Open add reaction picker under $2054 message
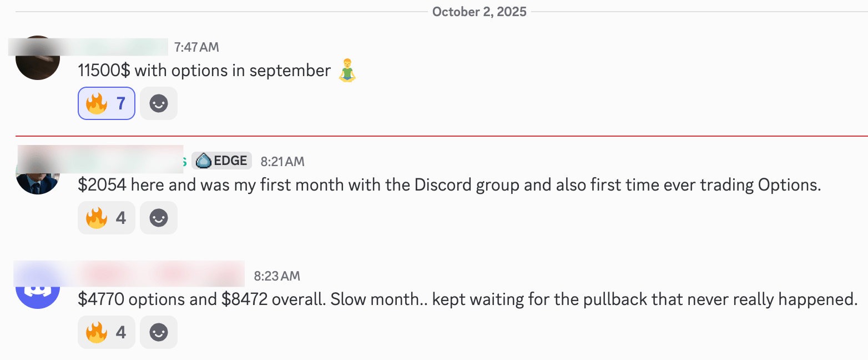 [x=159, y=218]
